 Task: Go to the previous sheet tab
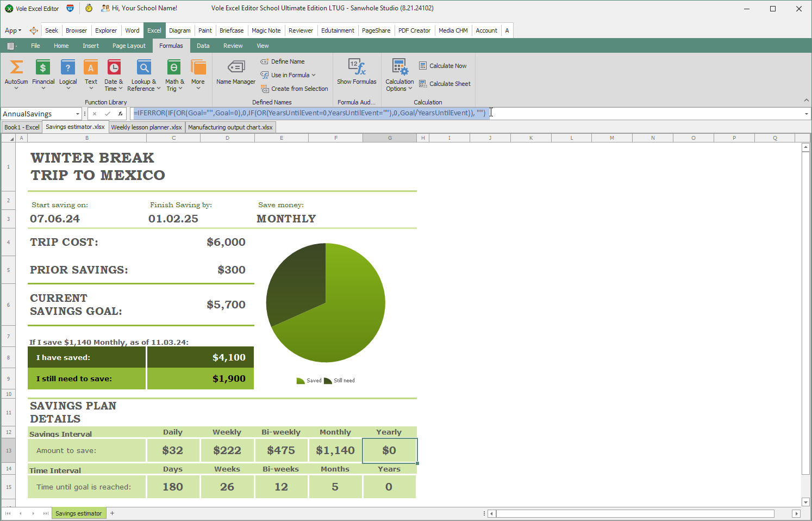(x=21, y=513)
